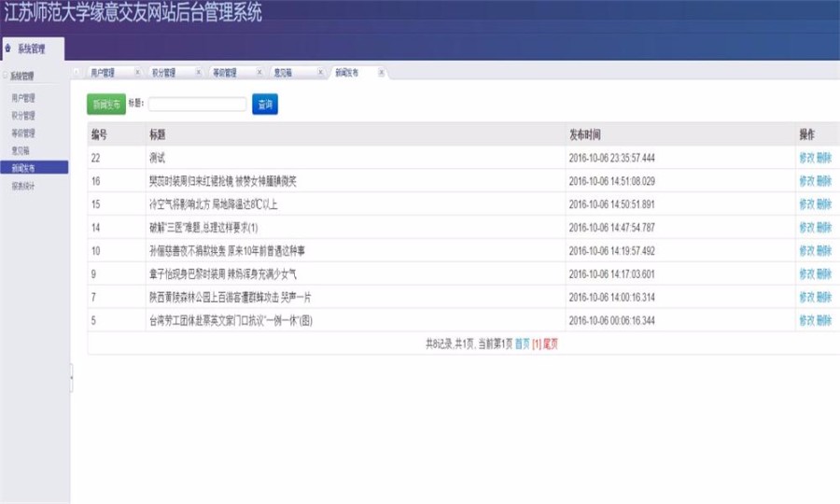Click the tab strip scroll-left arrow

click(x=77, y=72)
